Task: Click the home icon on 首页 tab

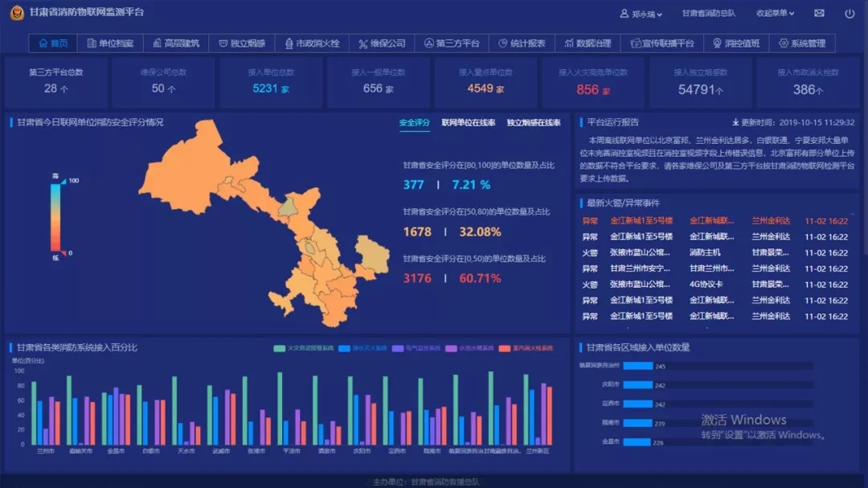Action: tap(43, 43)
